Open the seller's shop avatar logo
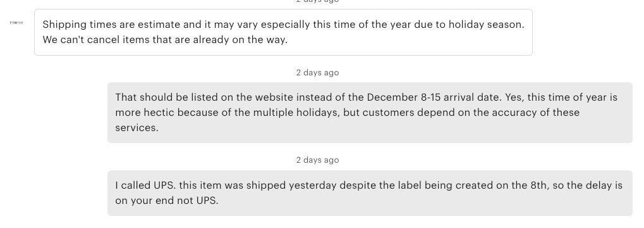This screenshot has width=644, height=228. click(16, 23)
